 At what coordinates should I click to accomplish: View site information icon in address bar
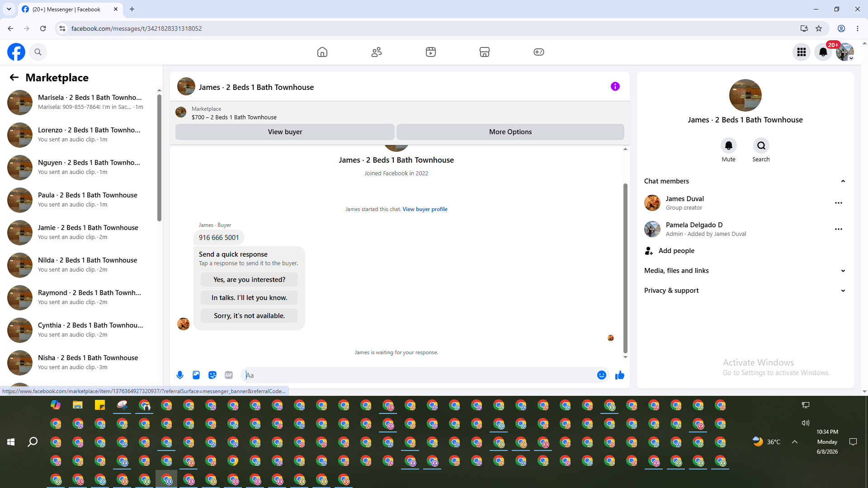62,28
